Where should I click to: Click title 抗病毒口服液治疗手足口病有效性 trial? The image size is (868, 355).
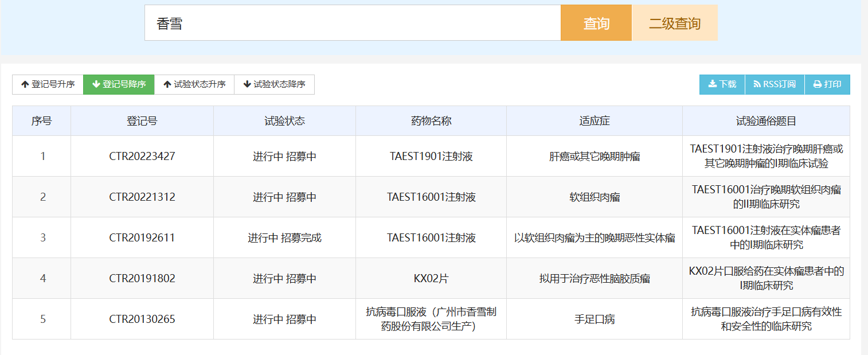point(767,319)
